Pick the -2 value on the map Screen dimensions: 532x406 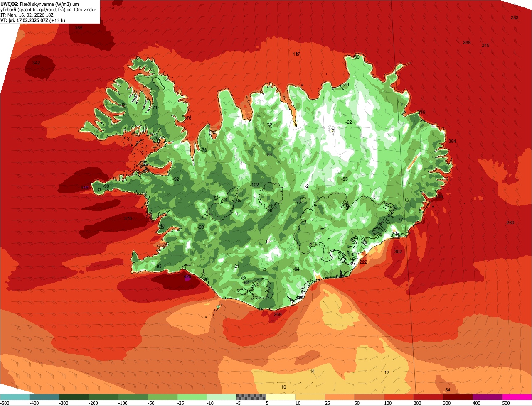pos(307,186)
